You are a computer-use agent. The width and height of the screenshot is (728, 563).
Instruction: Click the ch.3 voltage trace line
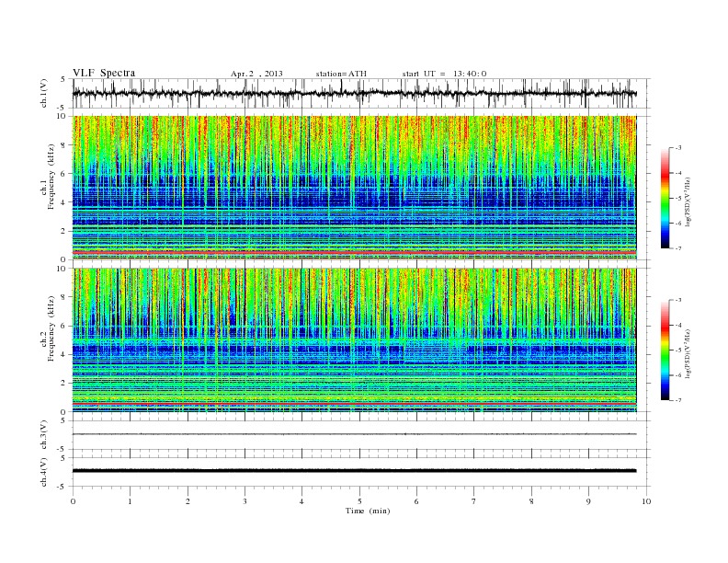[354, 434]
